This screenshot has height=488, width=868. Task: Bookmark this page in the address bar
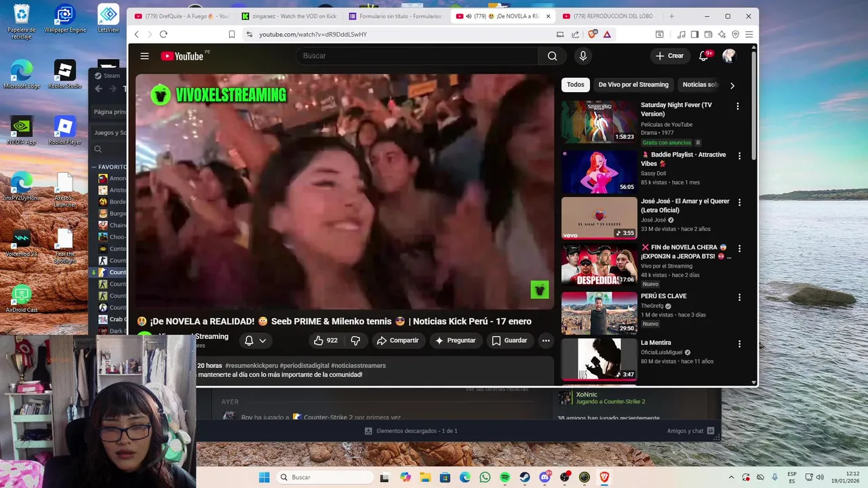tap(232, 35)
